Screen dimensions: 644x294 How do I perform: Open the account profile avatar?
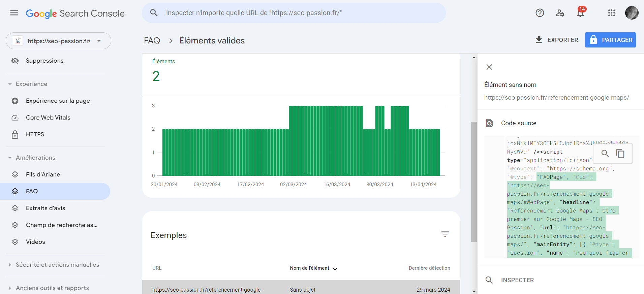pyautogui.click(x=632, y=13)
